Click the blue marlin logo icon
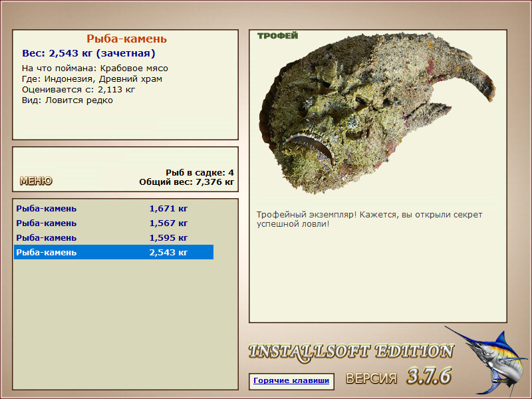Screen dimensions: 532x399 pyautogui.click(x=487, y=361)
